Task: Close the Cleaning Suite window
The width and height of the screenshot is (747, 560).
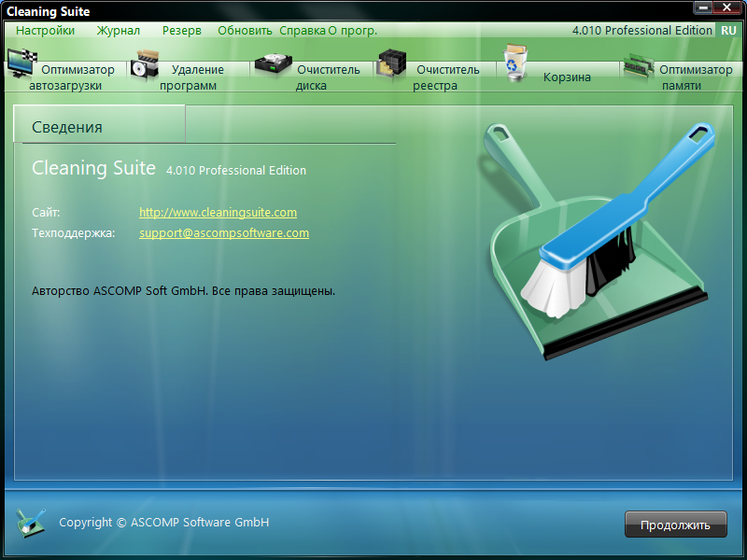Action: pyautogui.click(x=727, y=7)
